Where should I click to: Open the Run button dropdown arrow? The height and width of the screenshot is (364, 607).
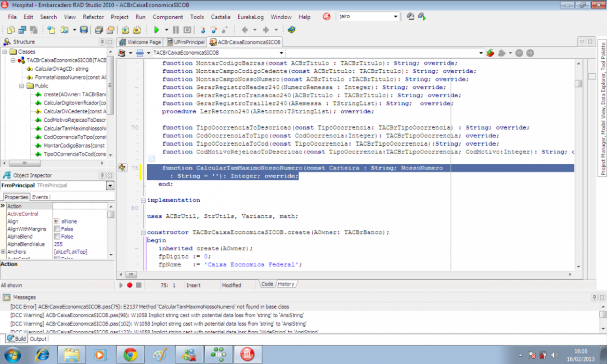[x=166, y=30]
